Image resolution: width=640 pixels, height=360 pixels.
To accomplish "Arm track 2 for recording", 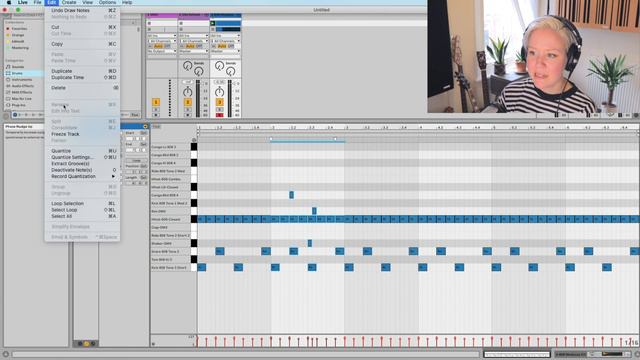I will (187, 116).
